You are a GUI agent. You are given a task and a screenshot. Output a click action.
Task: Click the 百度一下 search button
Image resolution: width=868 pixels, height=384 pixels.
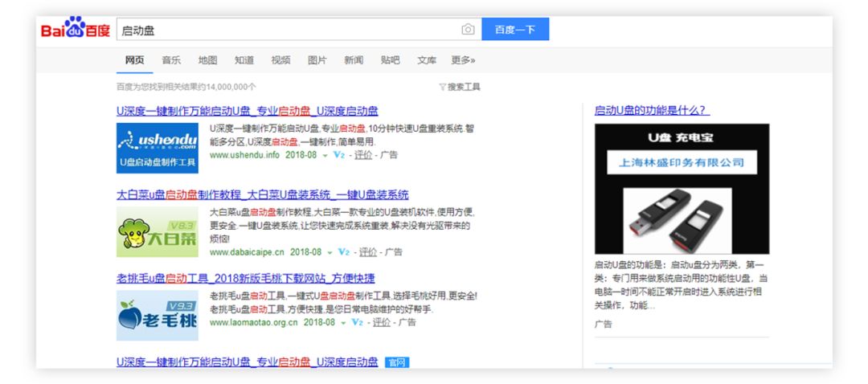[515, 30]
